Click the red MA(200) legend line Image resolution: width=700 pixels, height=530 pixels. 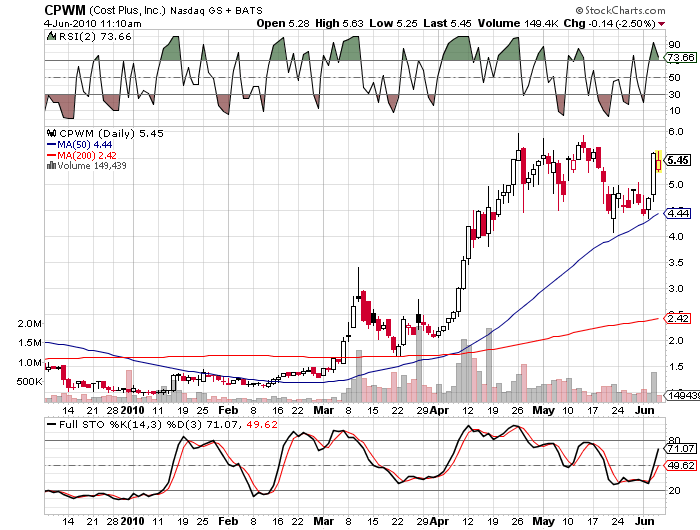point(51,155)
